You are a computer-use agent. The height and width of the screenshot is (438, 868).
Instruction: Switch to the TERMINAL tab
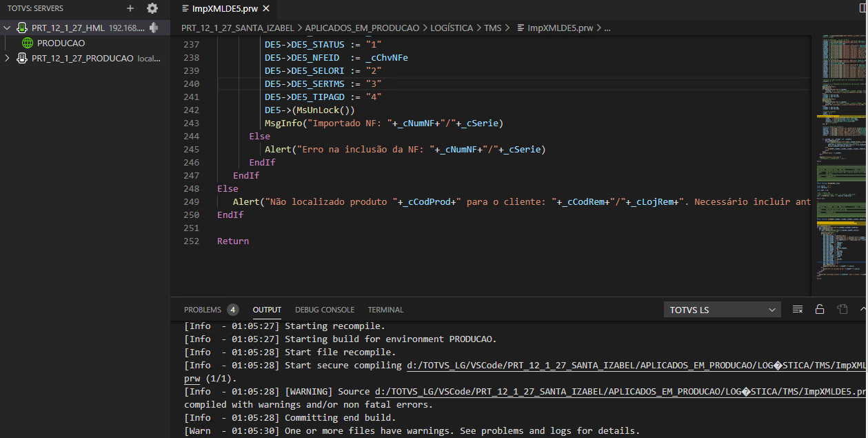[x=385, y=309]
